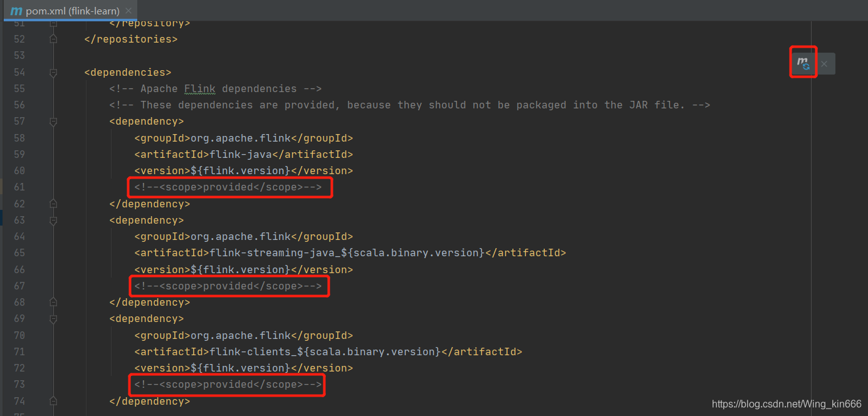The height and width of the screenshot is (416, 868).
Task: Click commented scope provided on line 67
Action: click(228, 286)
